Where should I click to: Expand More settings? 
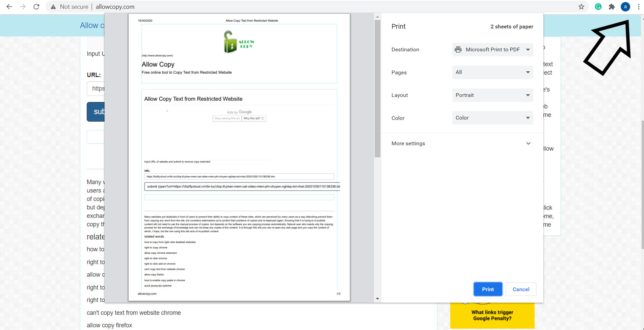[x=462, y=144]
